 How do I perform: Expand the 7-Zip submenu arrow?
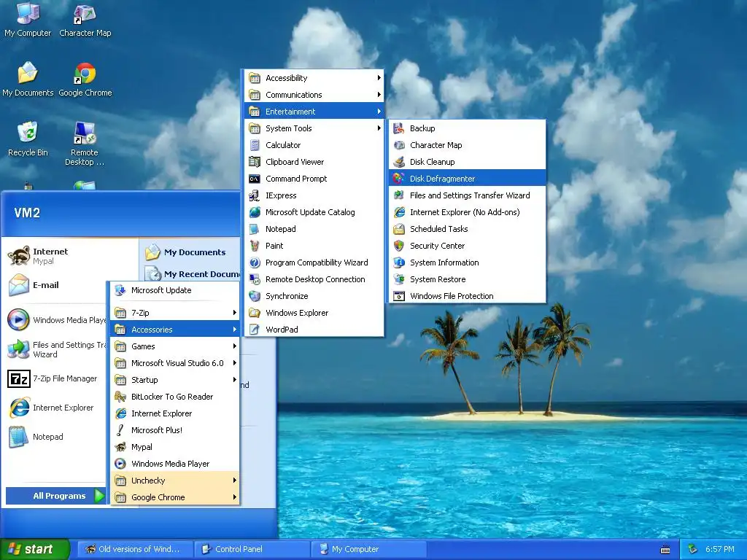pyautogui.click(x=235, y=312)
